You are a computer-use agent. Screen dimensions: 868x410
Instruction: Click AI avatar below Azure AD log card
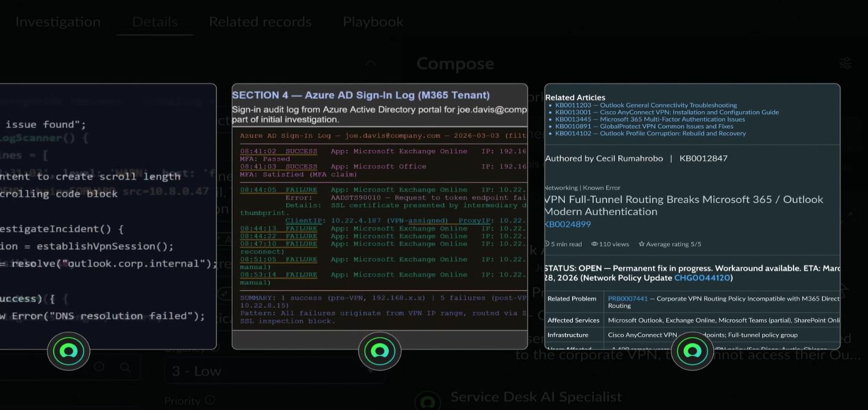(379, 351)
